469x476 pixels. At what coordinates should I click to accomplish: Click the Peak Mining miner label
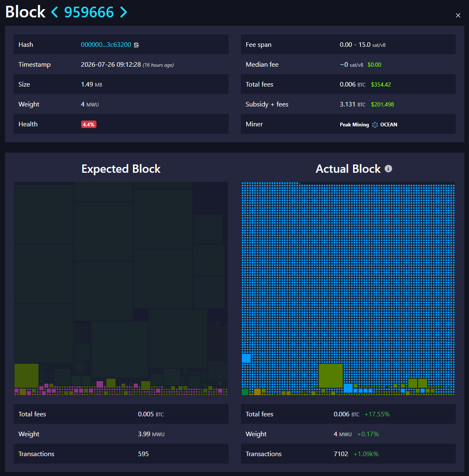(354, 124)
